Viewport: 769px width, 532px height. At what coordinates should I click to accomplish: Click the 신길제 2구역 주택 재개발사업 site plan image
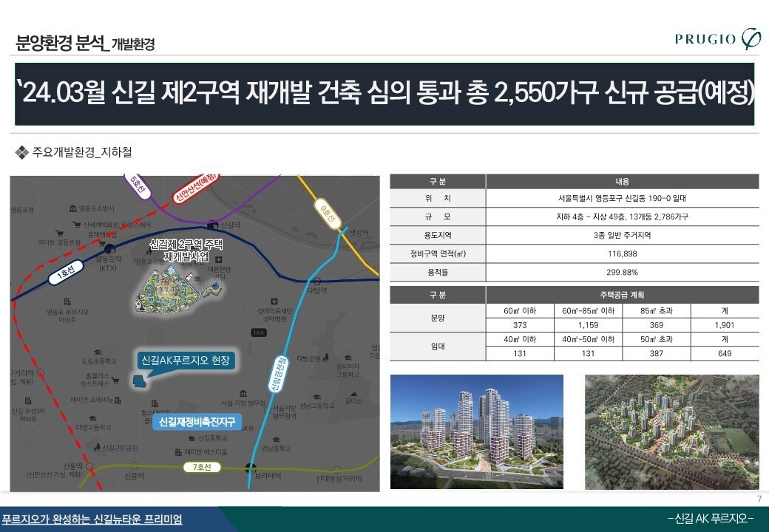tap(177, 290)
